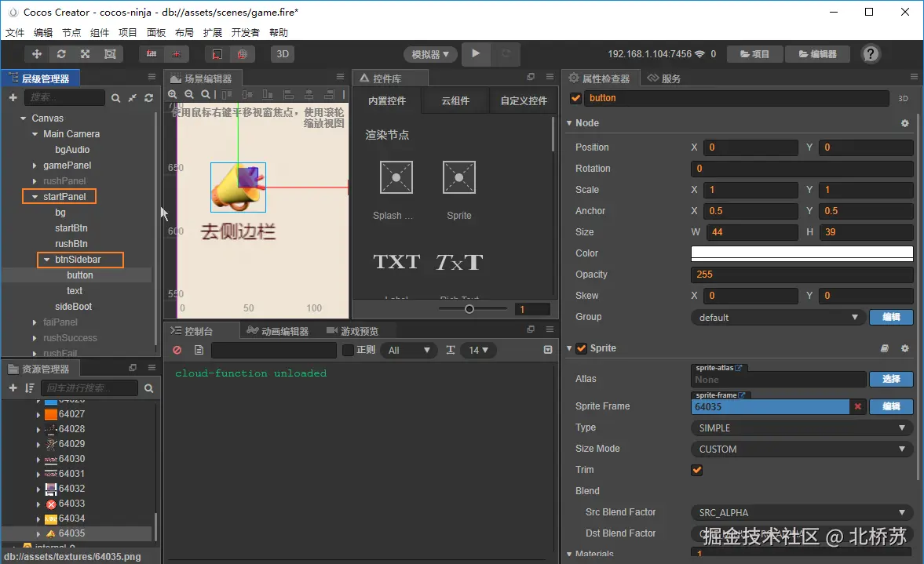Open the Group default dropdown
This screenshot has height=564, width=924.
[x=778, y=318]
